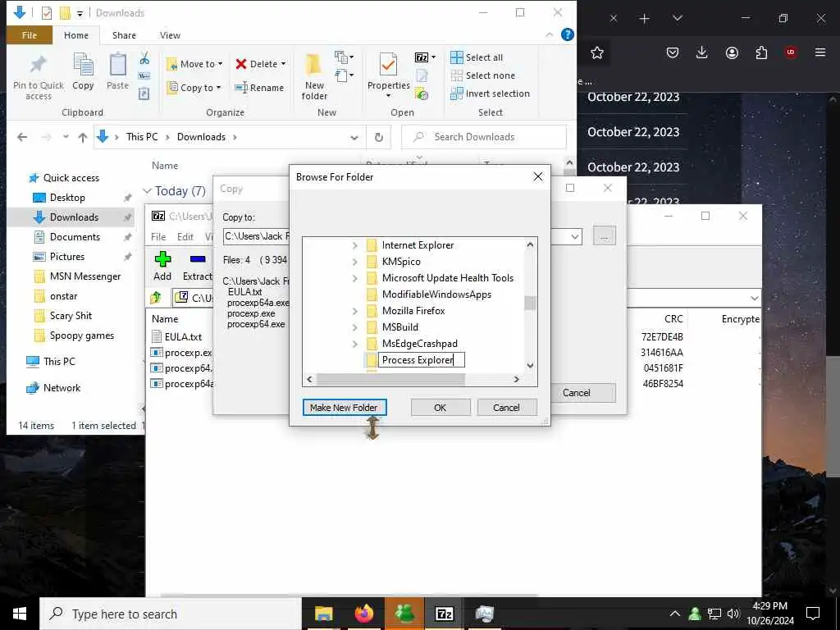The width and height of the screenshot is (840, 630).
Task: Switch to the Home ribbon tab
Action: (x=76, y=35)
